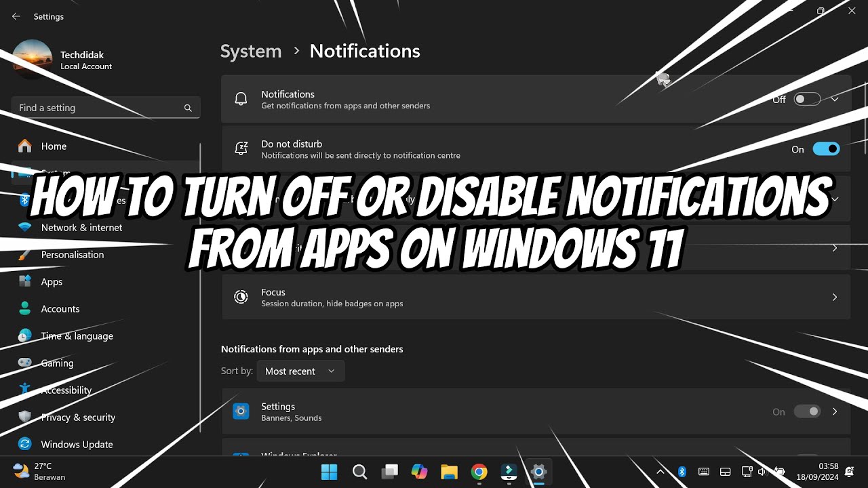
Task: Open the Apps settings category
Action: (52, 282)
